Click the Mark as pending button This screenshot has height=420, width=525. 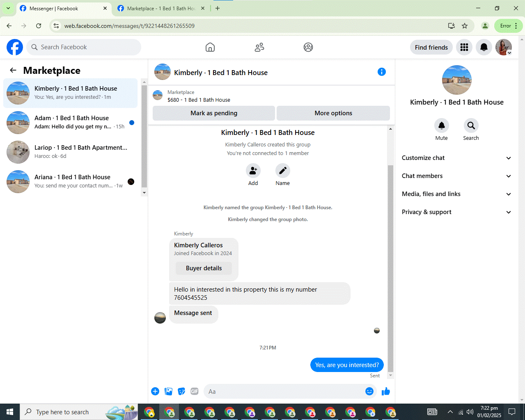214,113
